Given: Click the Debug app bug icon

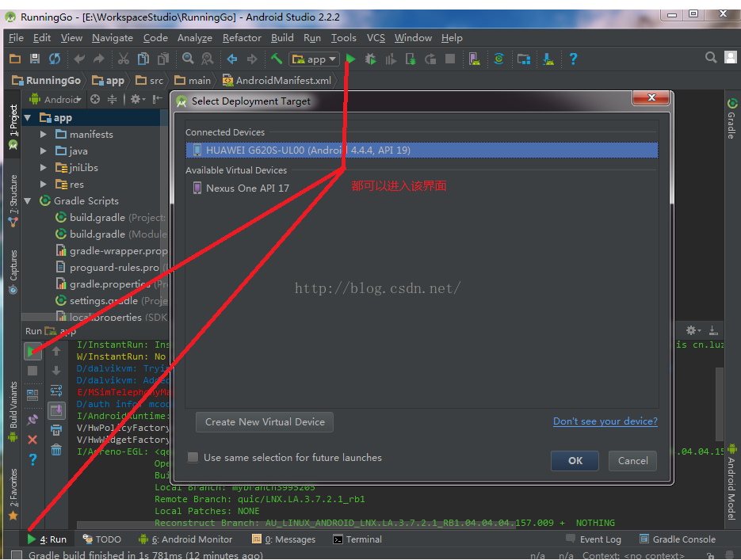Looking at the screenshot, I should point(371,59).
